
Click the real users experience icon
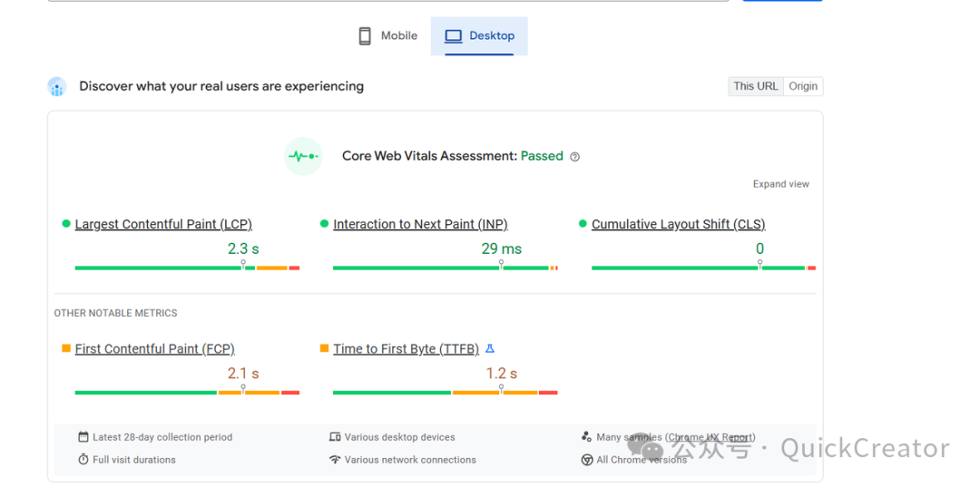57,87
